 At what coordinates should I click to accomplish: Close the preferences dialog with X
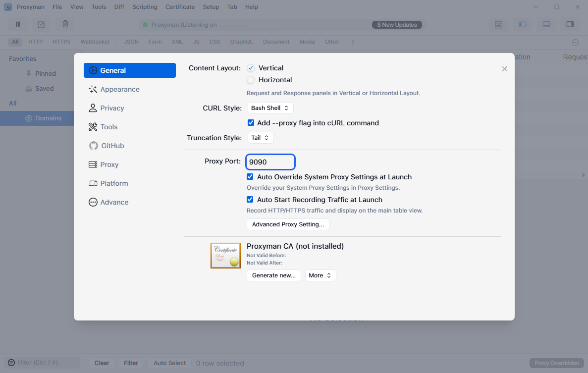[x=504, y=68]
